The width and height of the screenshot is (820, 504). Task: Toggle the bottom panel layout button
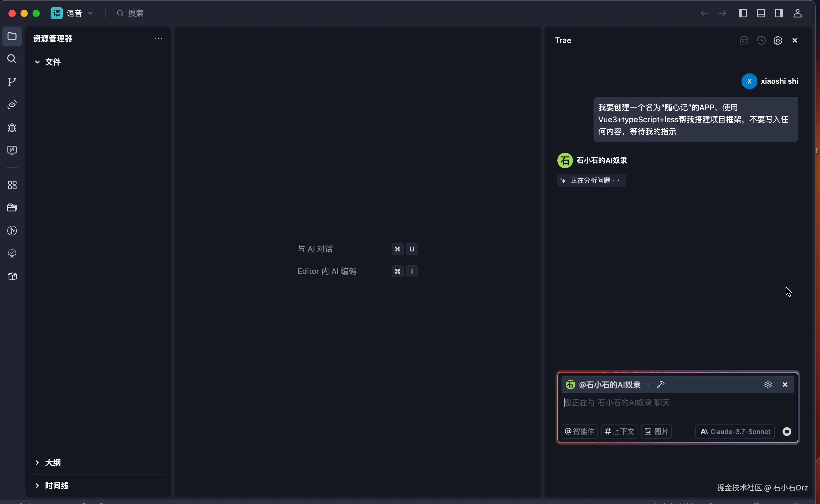[x=761, y=13]
